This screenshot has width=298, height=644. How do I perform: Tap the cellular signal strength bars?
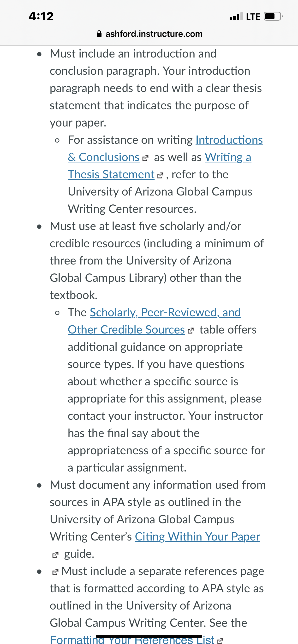point(236,17)
